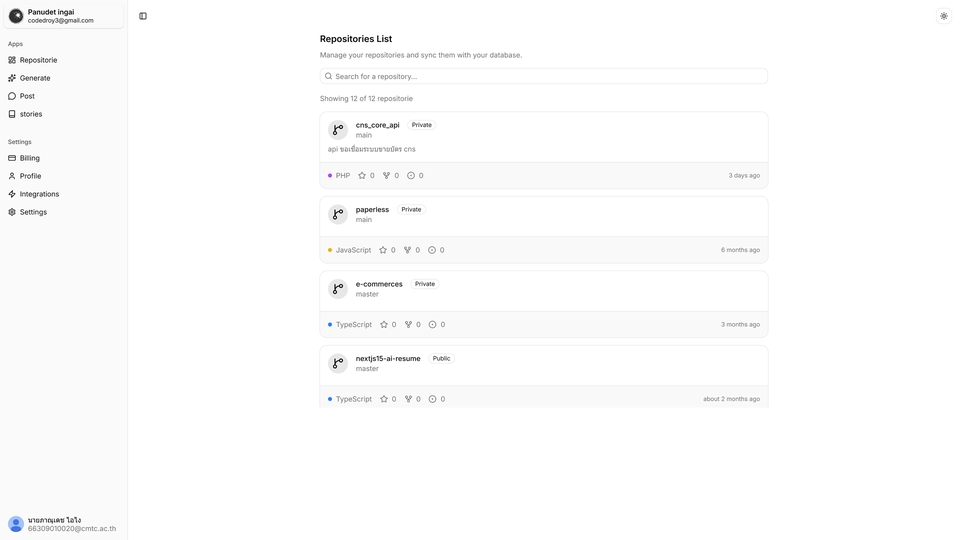
Task: Switch the light/dark theme toggle
Action: [943, 16]
